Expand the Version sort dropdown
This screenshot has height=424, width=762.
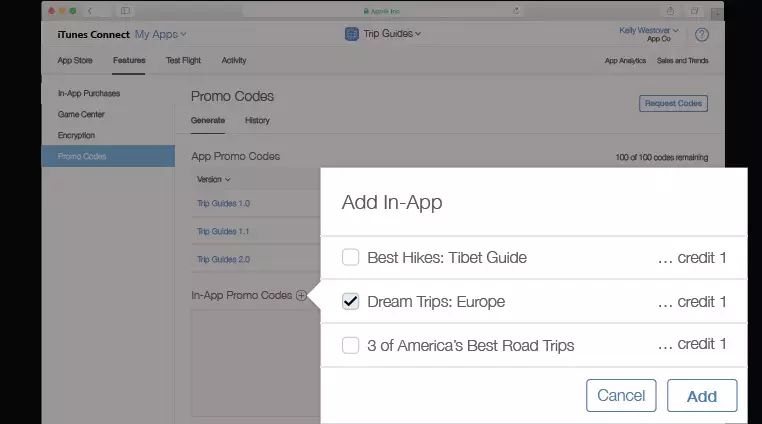point(213,179)
